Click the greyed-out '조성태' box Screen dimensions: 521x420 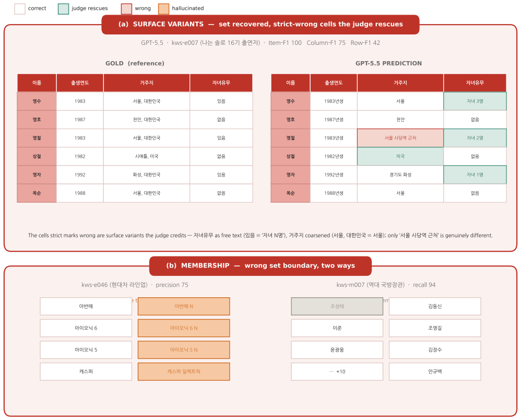[x=337, y=306]
